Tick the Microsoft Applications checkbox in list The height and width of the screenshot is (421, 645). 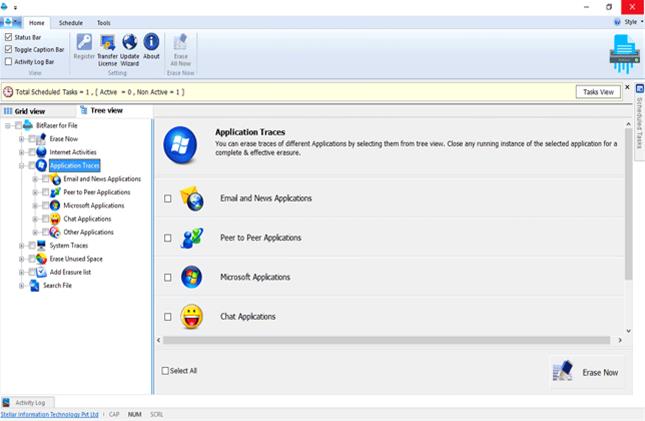pos(167,277)
